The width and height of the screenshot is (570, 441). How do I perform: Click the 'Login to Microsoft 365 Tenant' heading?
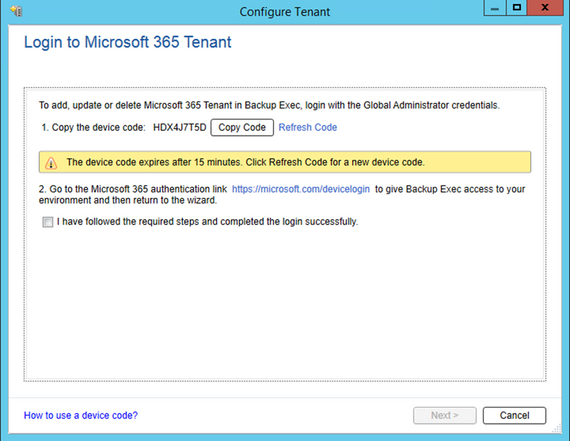click(128, 42)
